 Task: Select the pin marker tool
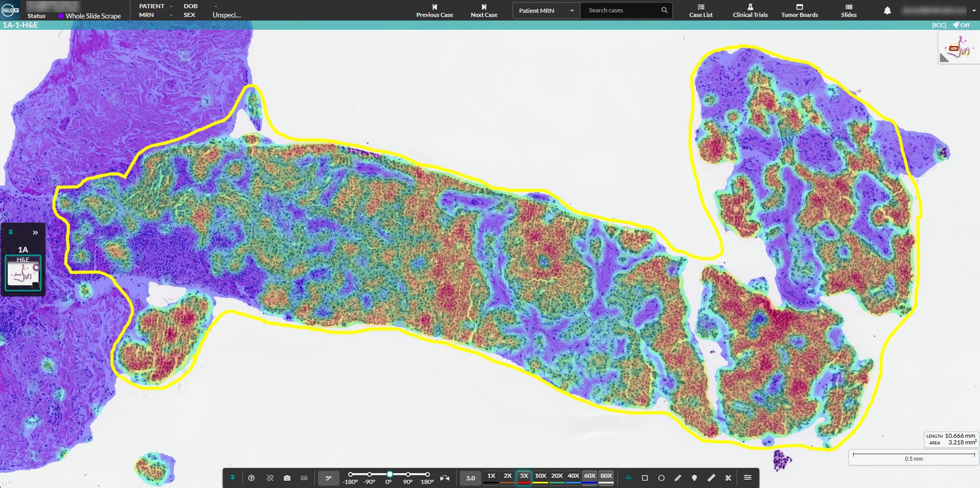694,478
